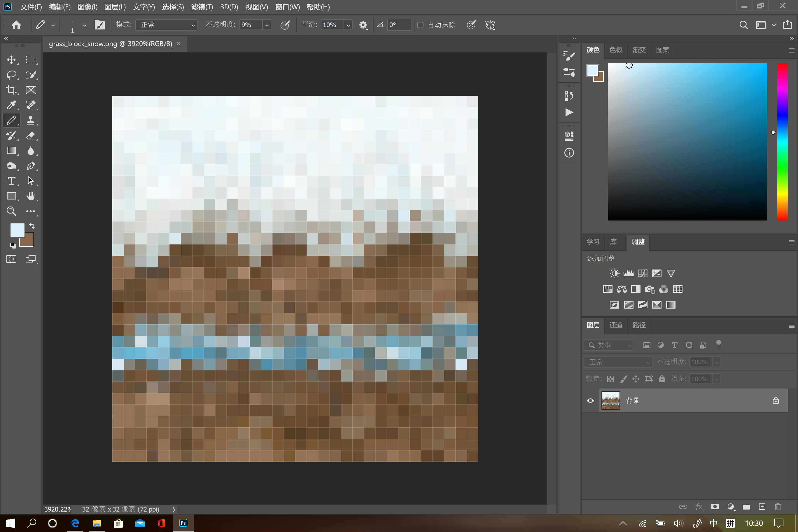
Task: Select the Path Selection tool
Action: 31,181
